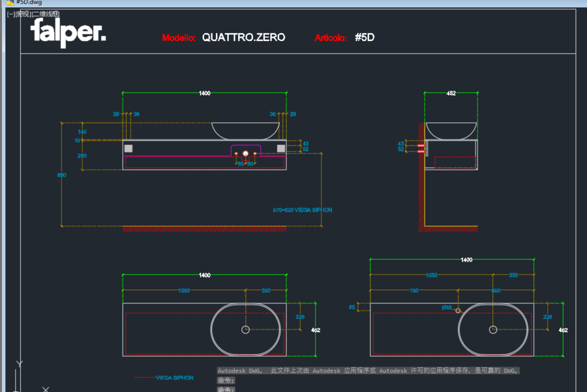This screenshot has width=587, height=392.
Task: Select the 1400 dimension above front elevation
Action: point(204,93)
